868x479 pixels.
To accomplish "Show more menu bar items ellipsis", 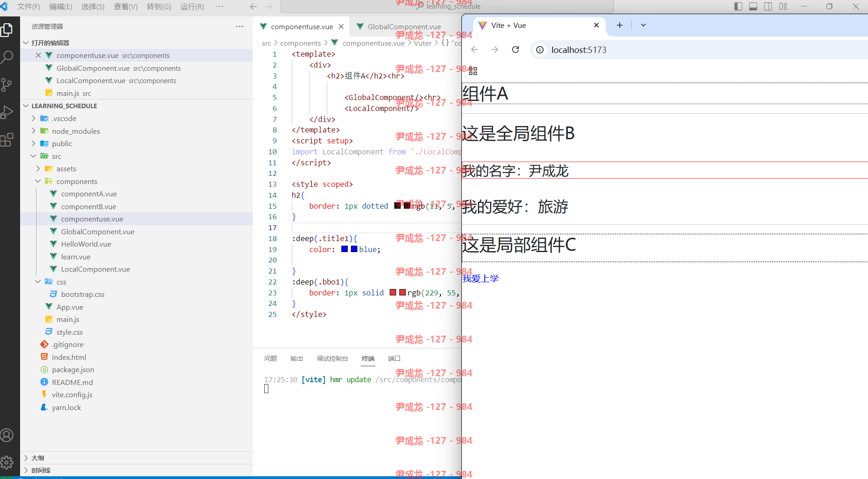I will [x=220, y=7].
